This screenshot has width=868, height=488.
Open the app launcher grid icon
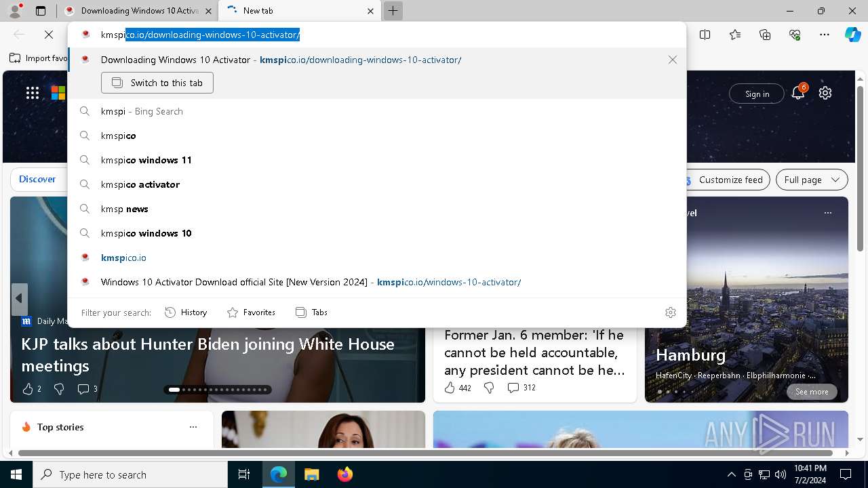click(x=33, y=94)
